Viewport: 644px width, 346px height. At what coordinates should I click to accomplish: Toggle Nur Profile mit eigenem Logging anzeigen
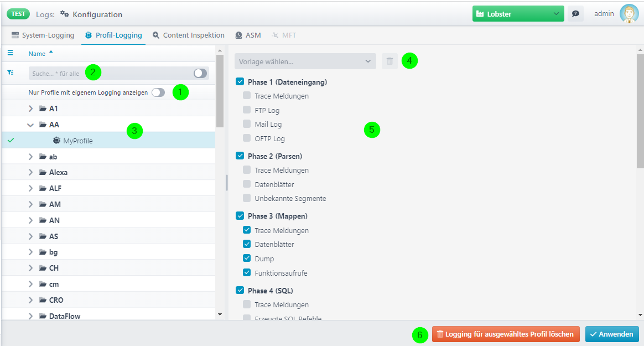click(x=158, y=92)
